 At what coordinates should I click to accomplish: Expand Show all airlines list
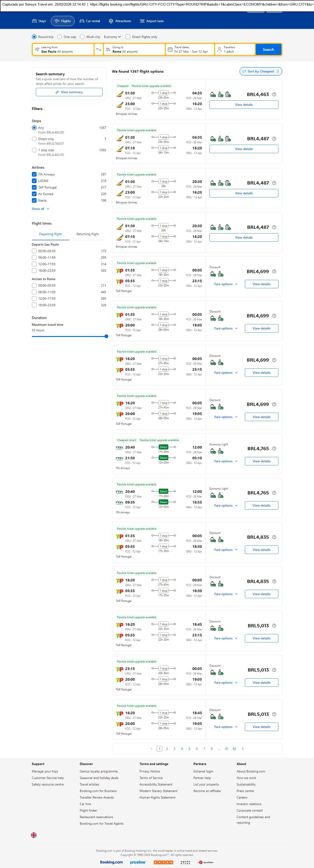pyautogui.click(x=41, y=209)
